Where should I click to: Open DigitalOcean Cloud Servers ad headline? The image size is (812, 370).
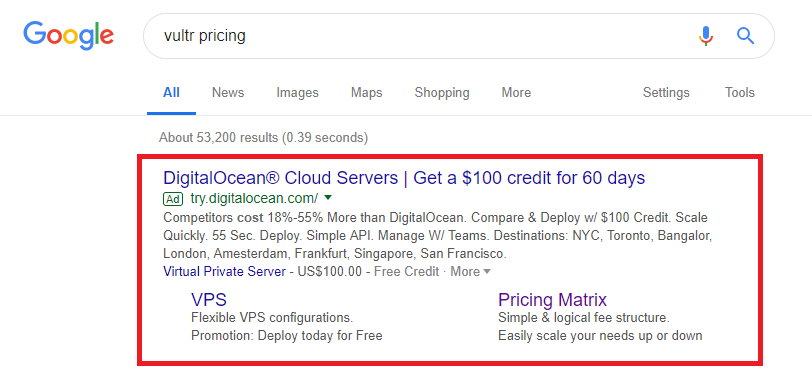[404, 178]
